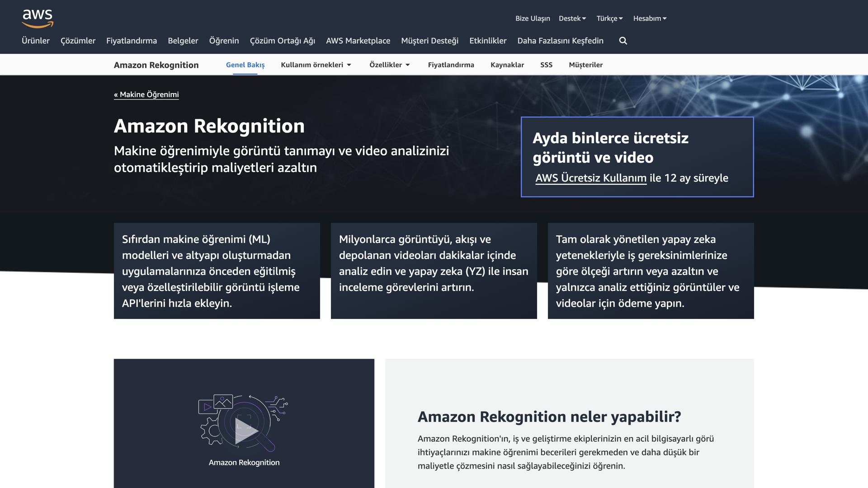868x488 pixels.
Task: Go back via Makine Öğrenimi link
Action: tap(146, 94)
